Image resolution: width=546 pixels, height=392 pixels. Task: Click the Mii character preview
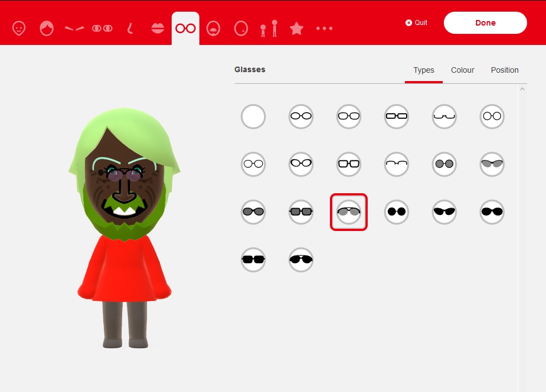pyautogui.click(x=124, y=228)
